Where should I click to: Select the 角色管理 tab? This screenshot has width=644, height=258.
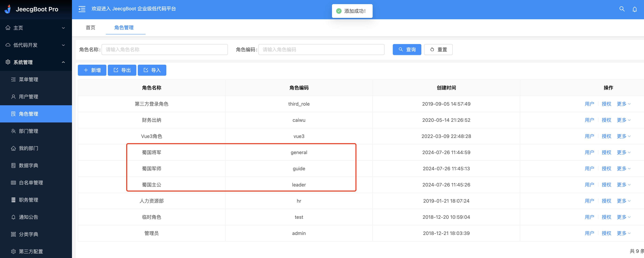click(x=124, y=28)
